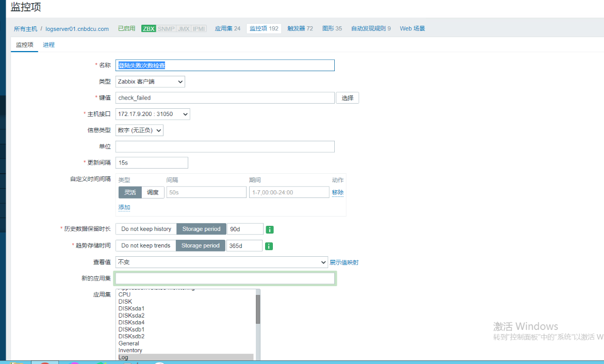Open 自动发现规则 9 in host navigation
The width and height of the screenshot is (604, 364).
tap(371, 28)
